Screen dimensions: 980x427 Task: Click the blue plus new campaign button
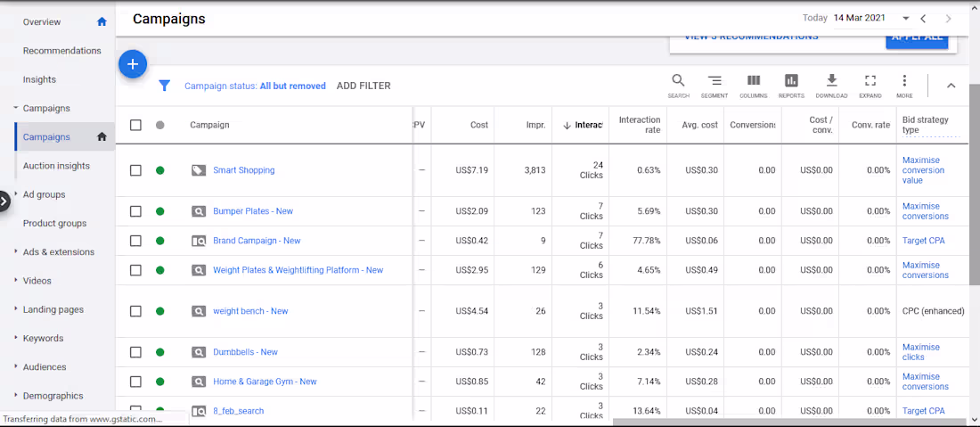[132, 64]
